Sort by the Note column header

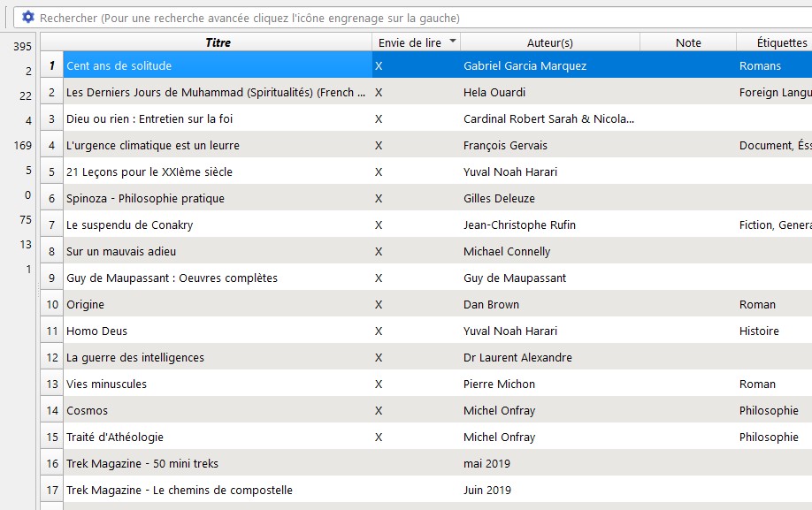point(688,43)
